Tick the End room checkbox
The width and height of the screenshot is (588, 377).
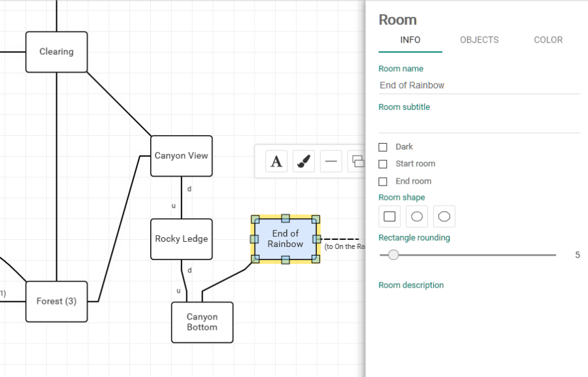pos(383,182)
